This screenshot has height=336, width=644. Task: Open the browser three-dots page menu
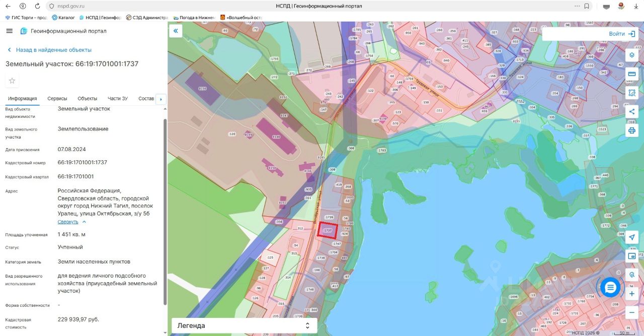pos(577,6)
